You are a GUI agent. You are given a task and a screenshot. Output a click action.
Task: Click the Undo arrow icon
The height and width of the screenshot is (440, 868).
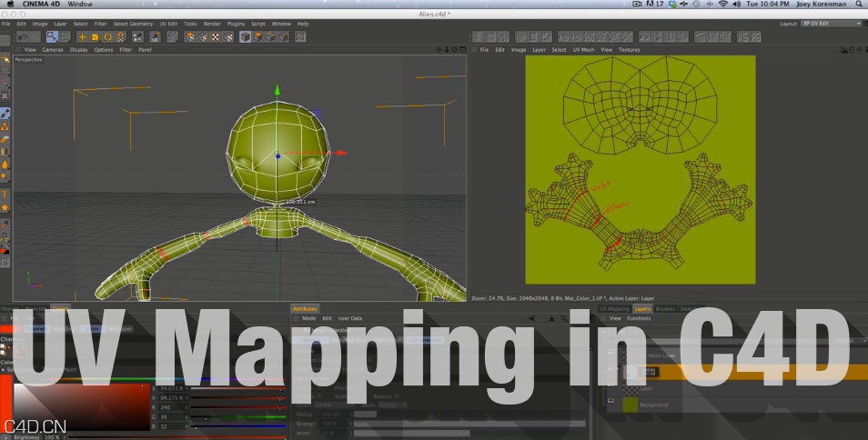tap(23, 37)
